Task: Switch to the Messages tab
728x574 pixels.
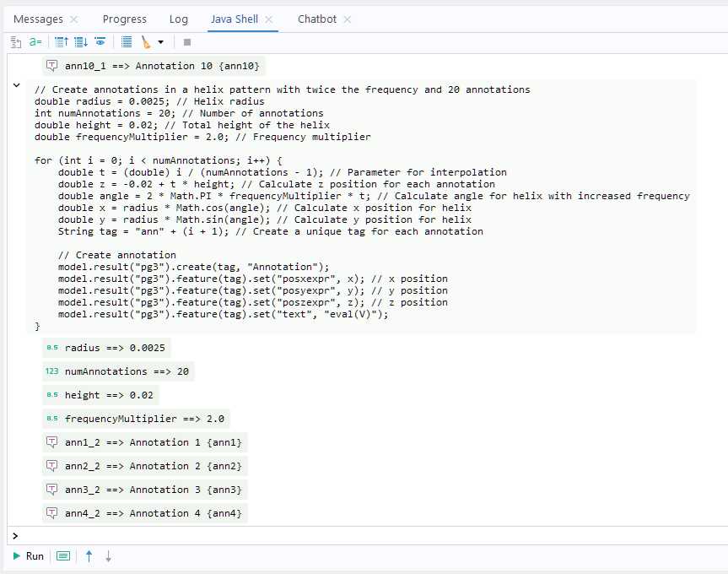Action: tap(38, 19)
